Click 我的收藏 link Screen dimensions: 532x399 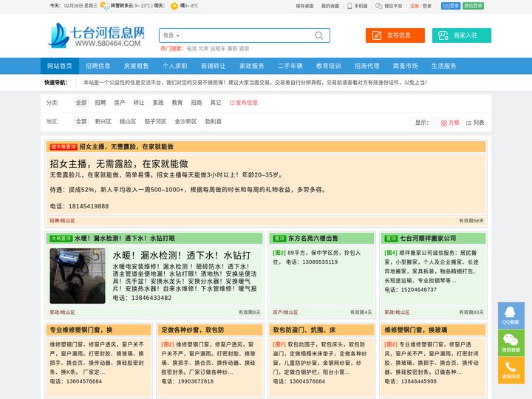[330, 6]
